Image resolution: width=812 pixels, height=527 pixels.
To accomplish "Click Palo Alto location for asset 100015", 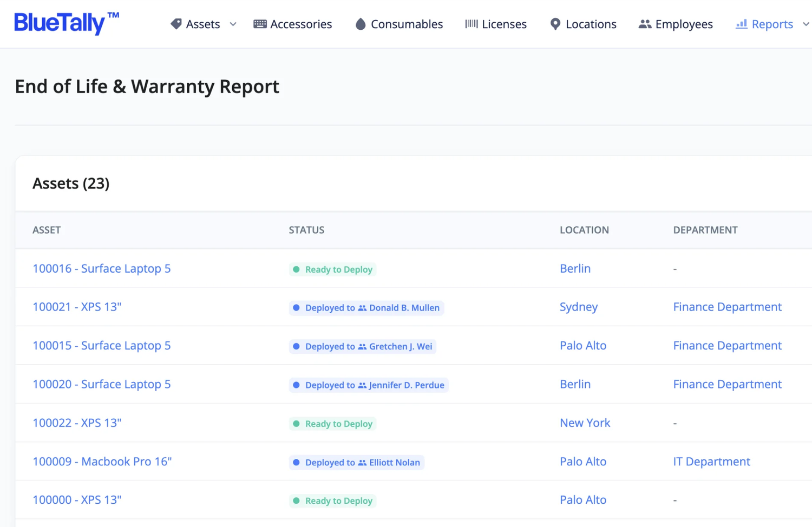I will pos(583,345).
